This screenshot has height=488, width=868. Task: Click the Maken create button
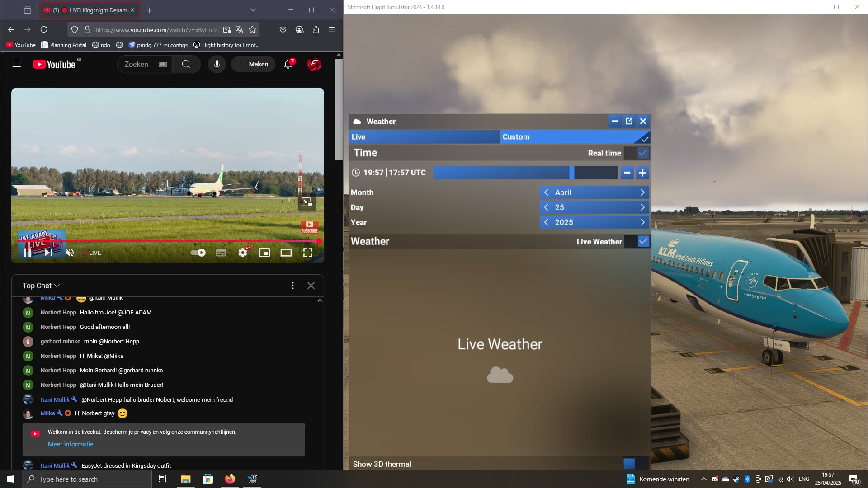point(253,64)
